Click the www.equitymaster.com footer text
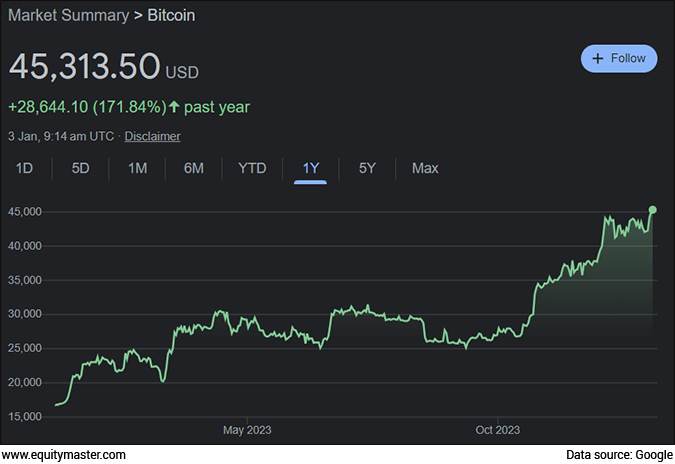Screen dimensions: 675x464 [x=64, y=455]
